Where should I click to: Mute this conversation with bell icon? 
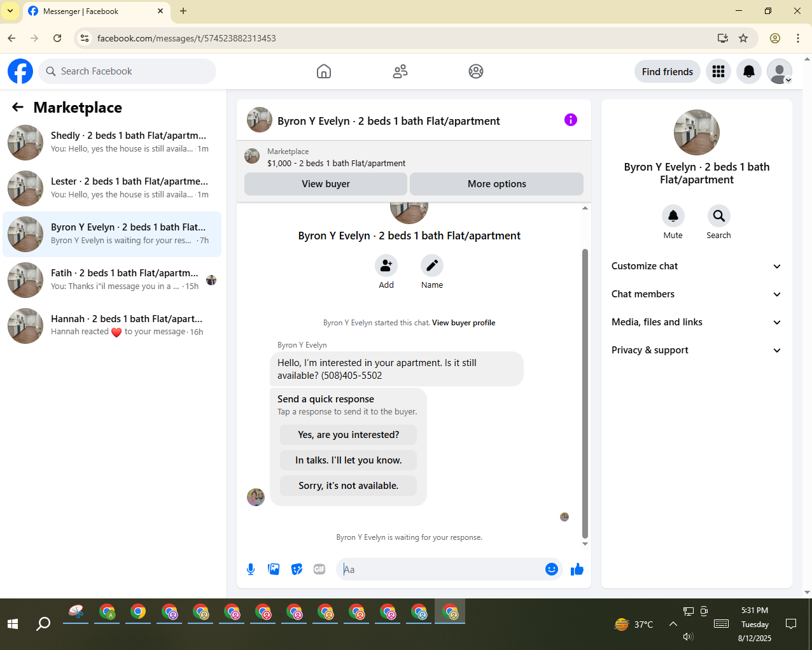(x=673, y=216)
